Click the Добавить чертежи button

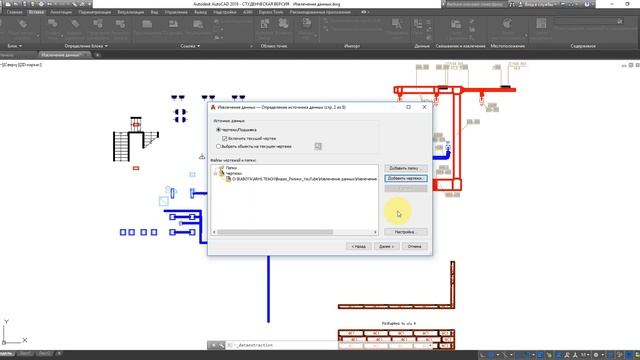coord(406,178)
